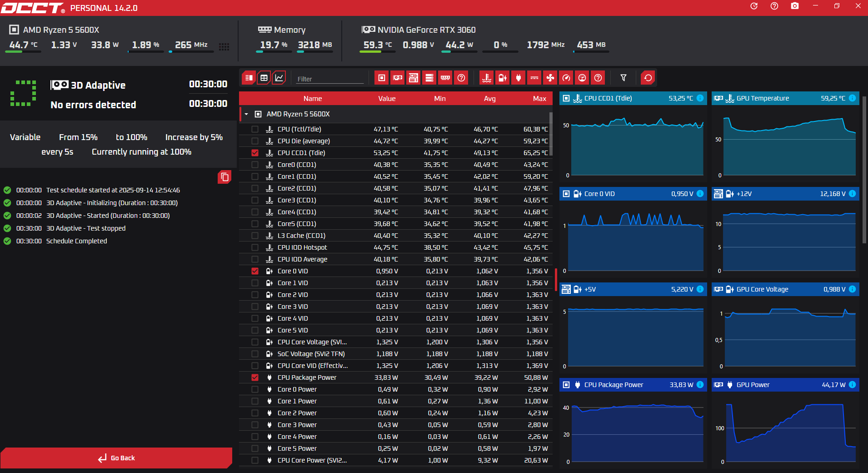Toggle the frequency gauge sensor filter

click(x=566, y=78)
